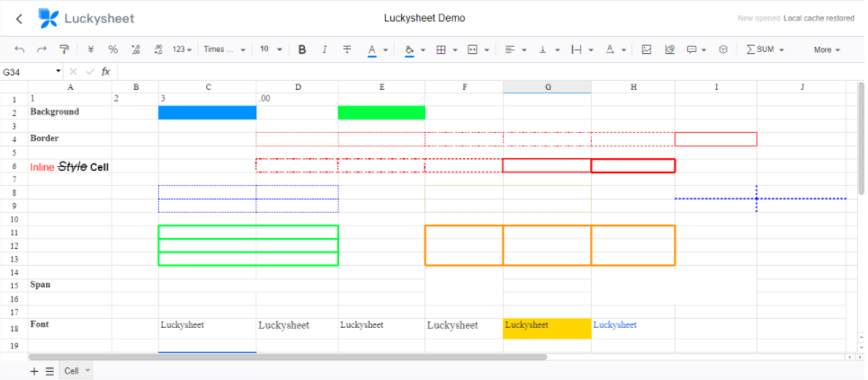Apply percentage format to cell

pos(112,49)
